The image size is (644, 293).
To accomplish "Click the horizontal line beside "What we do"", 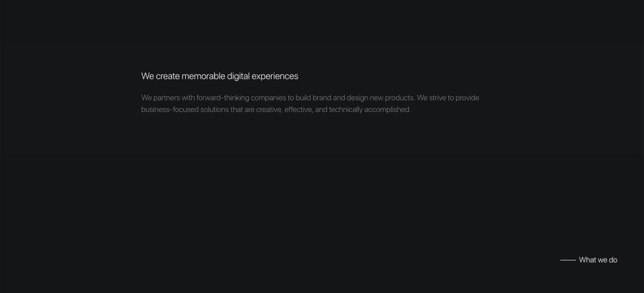I will pyautogui.click(x=567, y=260).
